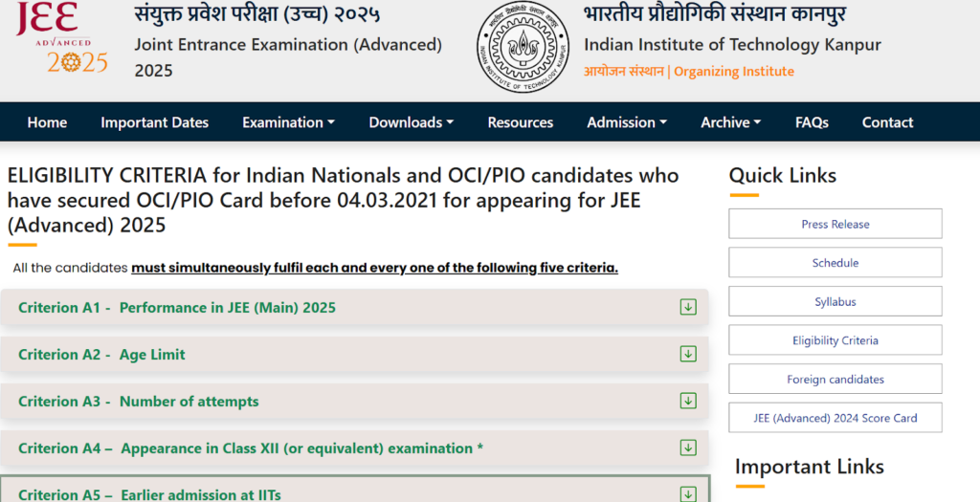Click the download arrow icon on Criterion A1
Image resolution: width=980 pixels, height=502 pixels.
pyautogui.click(x=688, y=307)
